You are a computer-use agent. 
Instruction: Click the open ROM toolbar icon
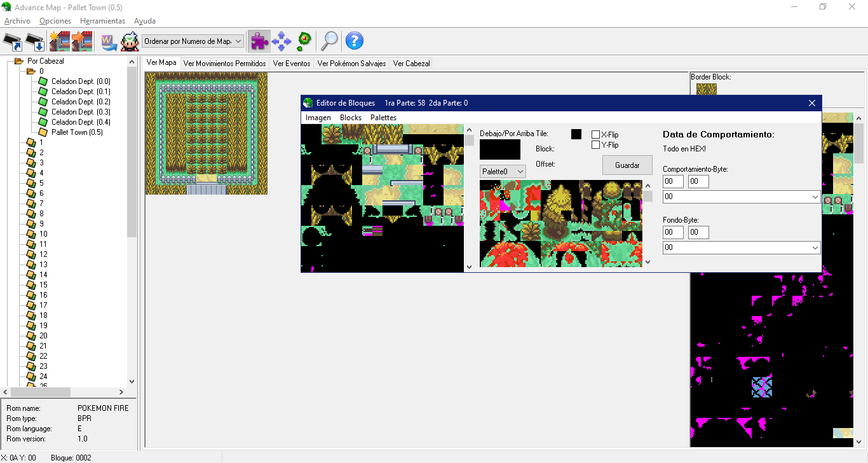click(x=13, y=41)
